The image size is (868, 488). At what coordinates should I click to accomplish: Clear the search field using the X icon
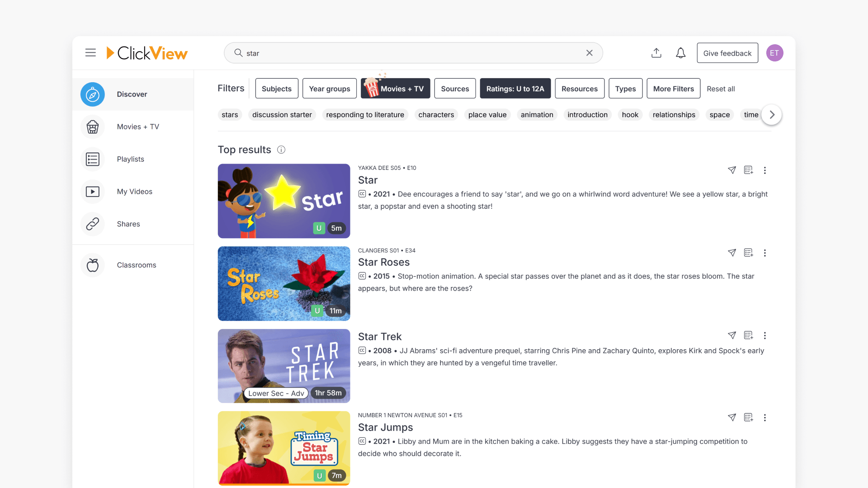pos(589,53)
